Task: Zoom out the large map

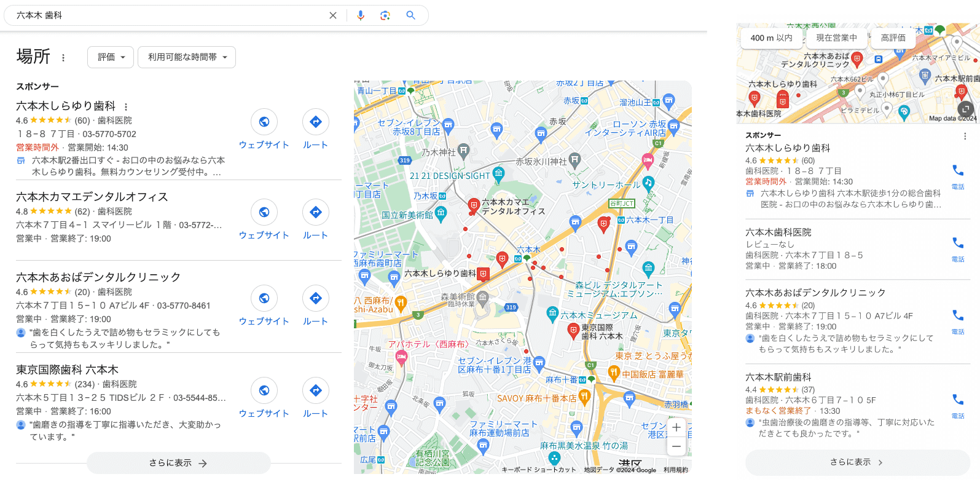Action: 676,446
